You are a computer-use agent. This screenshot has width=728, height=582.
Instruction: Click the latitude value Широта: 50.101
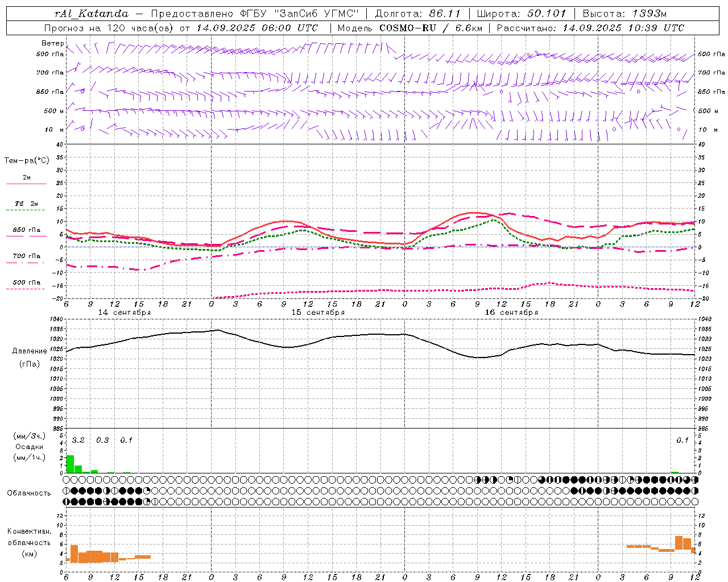tap(522, 14)
